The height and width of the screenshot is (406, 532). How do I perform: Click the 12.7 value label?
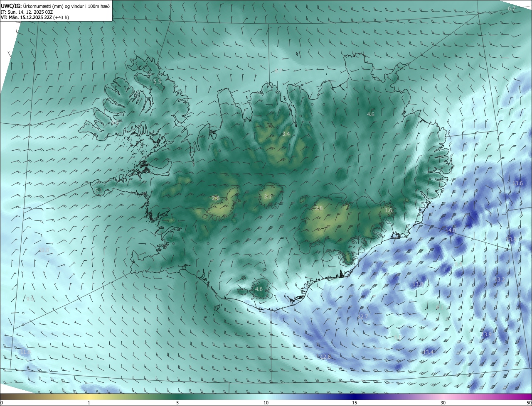pyautogui.click(x=363, y=317)
